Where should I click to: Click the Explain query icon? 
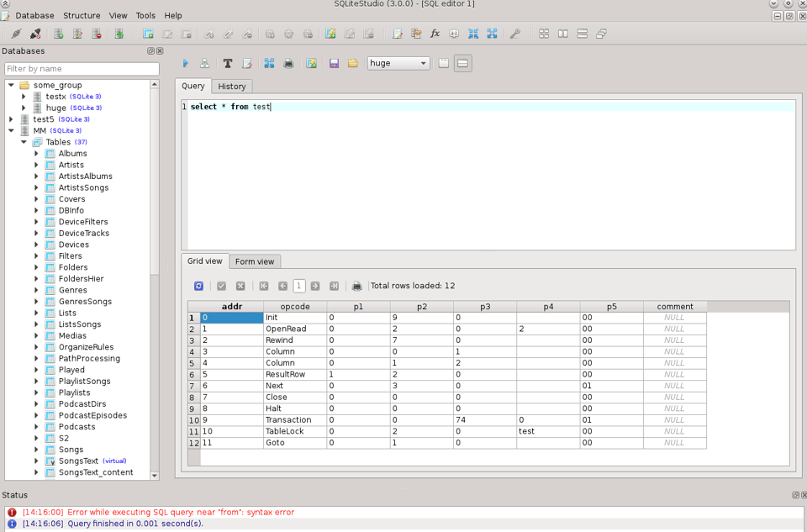(x=204, y=63)
